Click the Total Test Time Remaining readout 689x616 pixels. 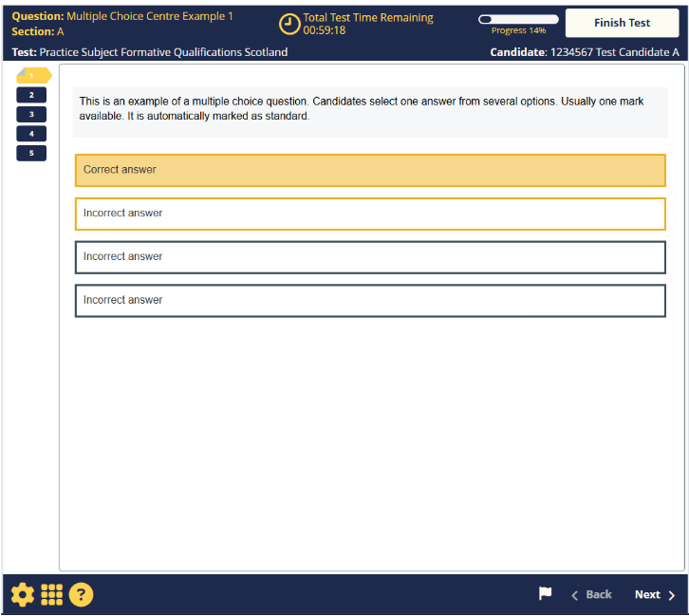coord(367,24)
